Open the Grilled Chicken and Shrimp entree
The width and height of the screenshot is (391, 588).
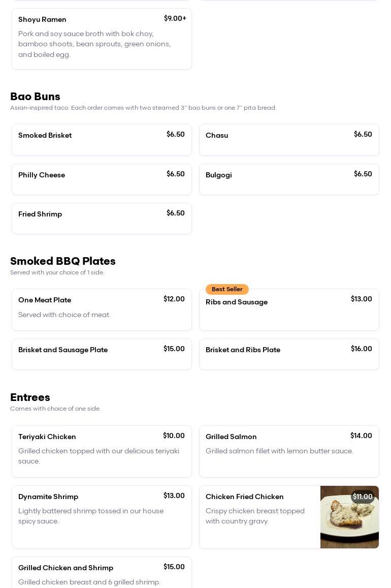102,573
